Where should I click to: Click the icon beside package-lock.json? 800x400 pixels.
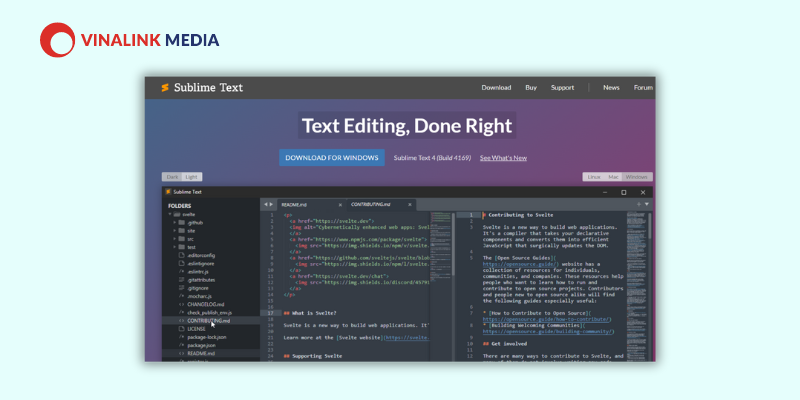182,337
